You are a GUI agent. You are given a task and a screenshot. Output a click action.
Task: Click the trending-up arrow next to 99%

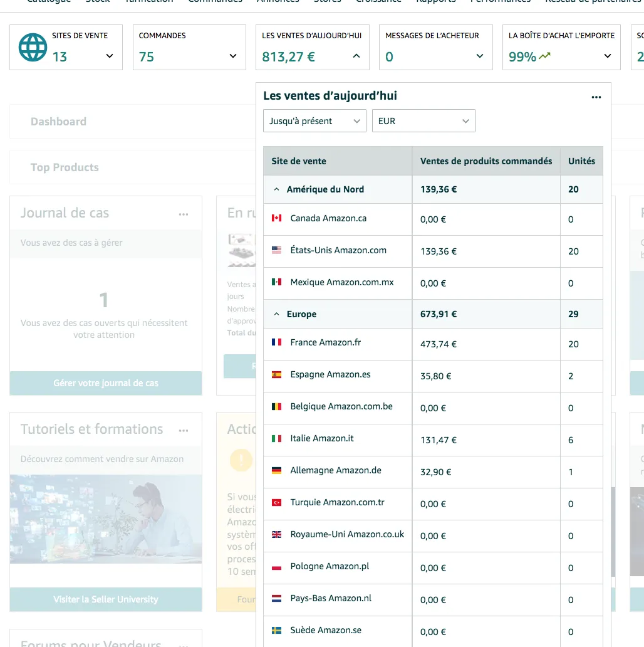(544, 56)
